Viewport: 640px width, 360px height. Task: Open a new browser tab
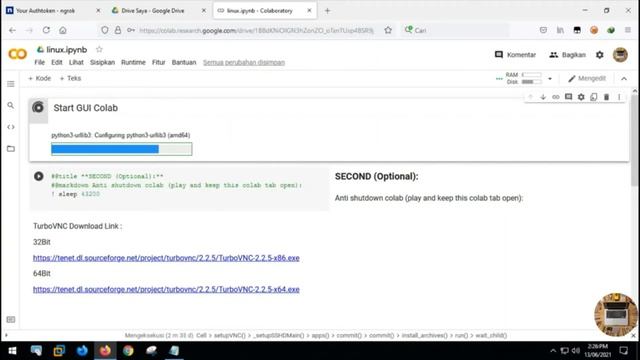[x=327, y=11]
